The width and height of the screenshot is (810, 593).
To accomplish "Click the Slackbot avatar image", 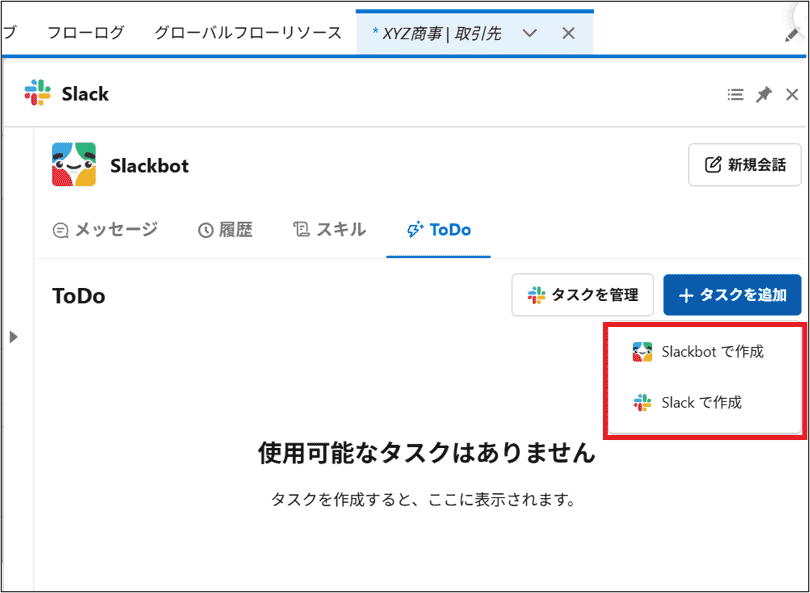I will pyautogui.click(x=74, y=164).
